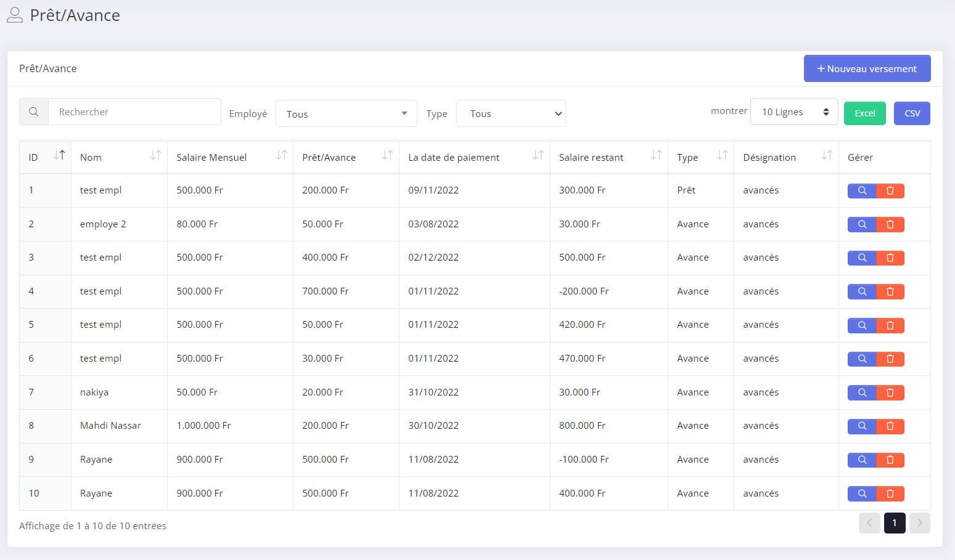Open the Employé filter dropdown
The width and height of the screenshot is (955, 560).
(346, 114)
